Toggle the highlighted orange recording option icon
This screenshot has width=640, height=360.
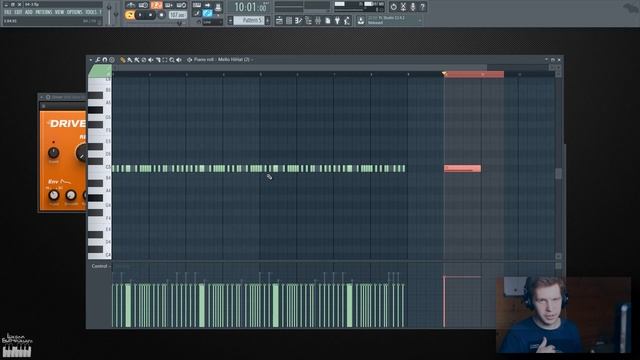click(156, 5)
